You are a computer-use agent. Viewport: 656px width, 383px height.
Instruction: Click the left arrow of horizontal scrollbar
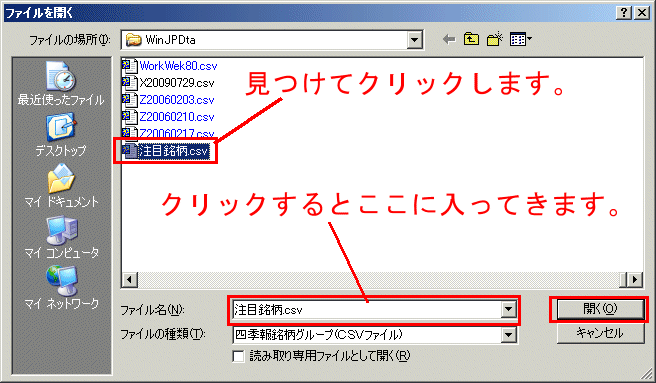tap(130, 279)
